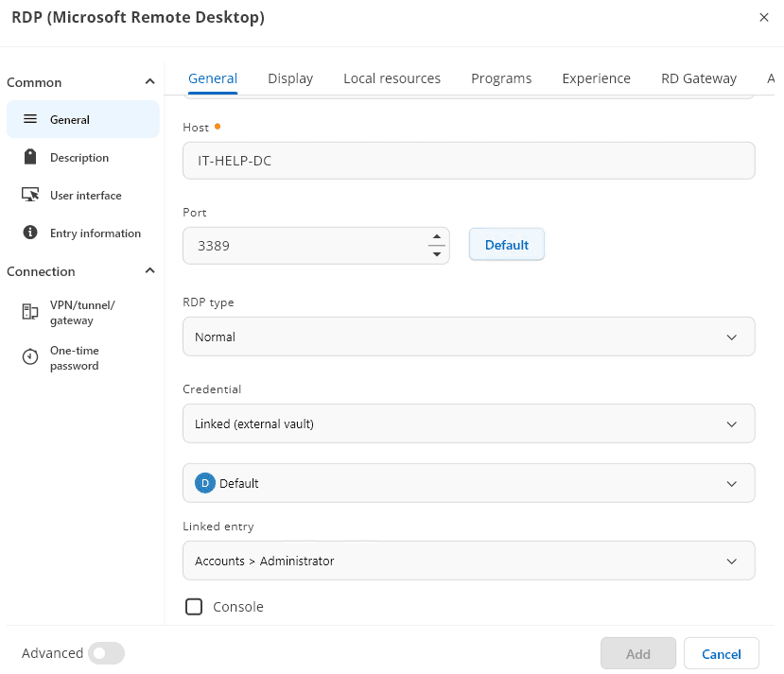Open the Description section in the sidebar
784x674 pixels.
tap(29, 157)
